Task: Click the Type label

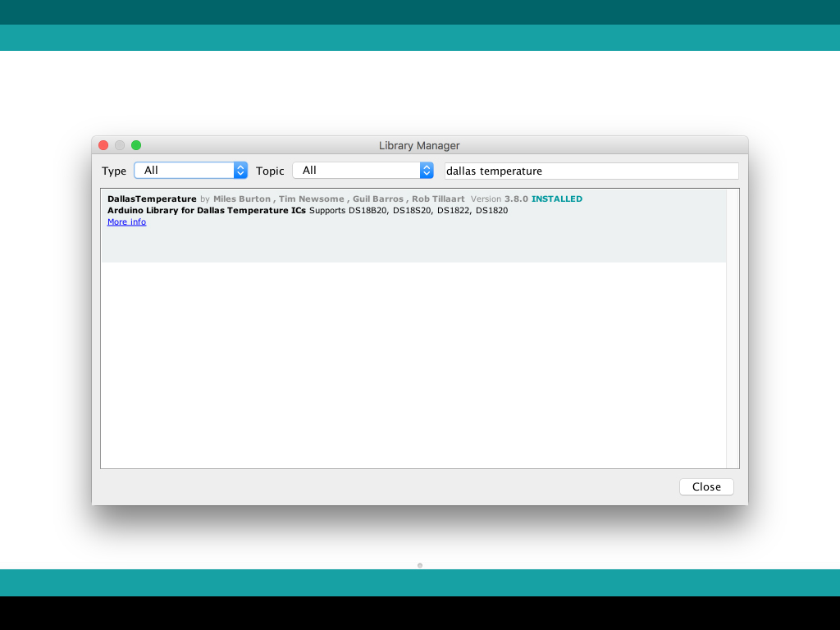Action: click(114, 171)
